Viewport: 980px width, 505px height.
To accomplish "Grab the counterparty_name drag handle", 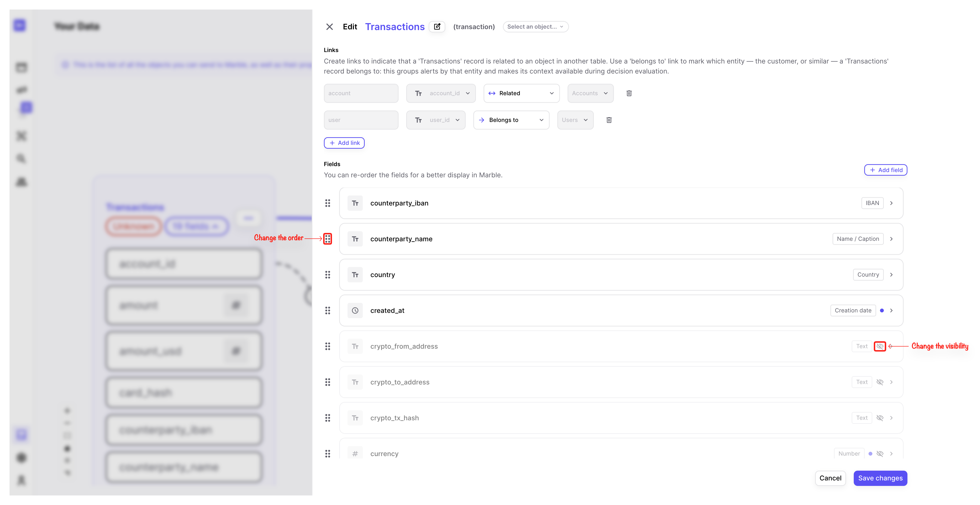I will (x=327, y=239).
